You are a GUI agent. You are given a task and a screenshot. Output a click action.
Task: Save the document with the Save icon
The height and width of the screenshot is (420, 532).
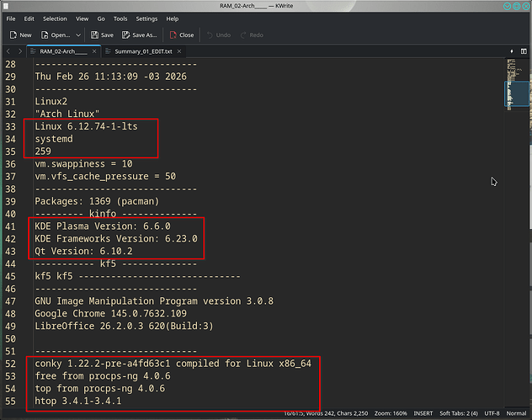pyautogui.click(x=102, y=35)
